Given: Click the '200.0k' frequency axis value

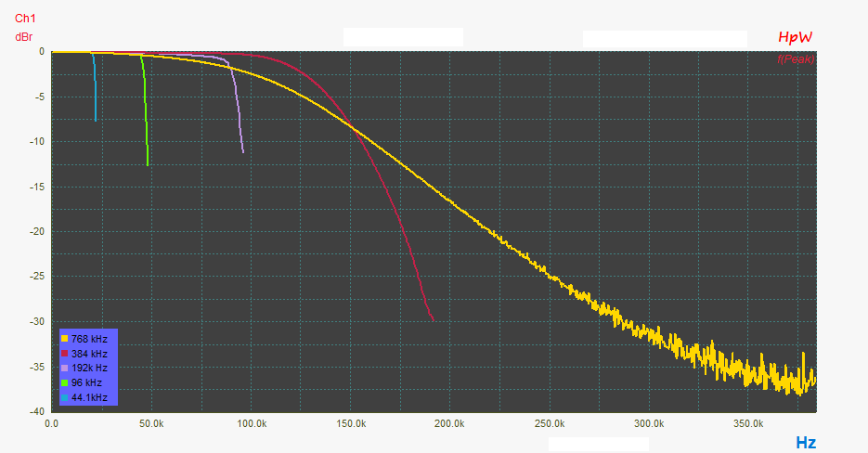Looking at the screenshot, I should 449,423.
